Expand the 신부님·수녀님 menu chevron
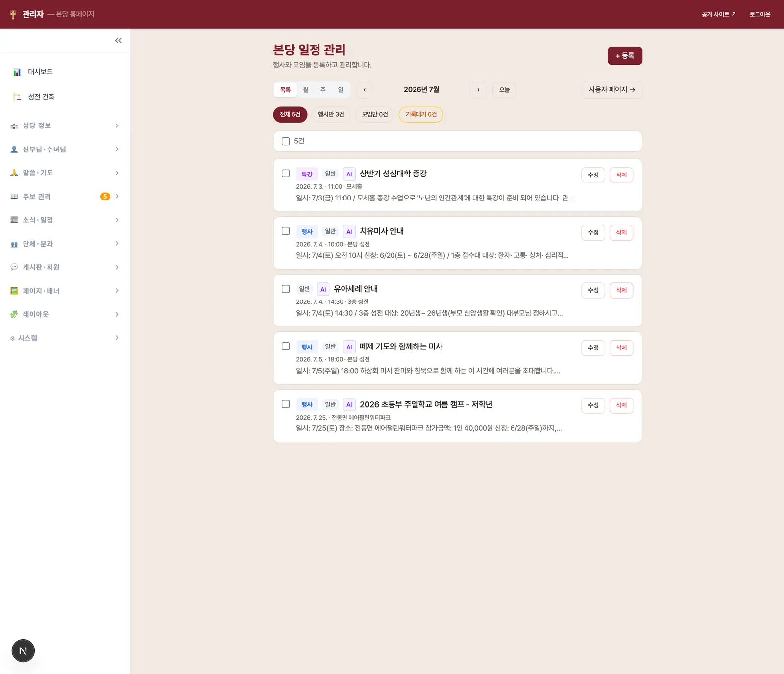784x674 pixels. pos(117,149)
